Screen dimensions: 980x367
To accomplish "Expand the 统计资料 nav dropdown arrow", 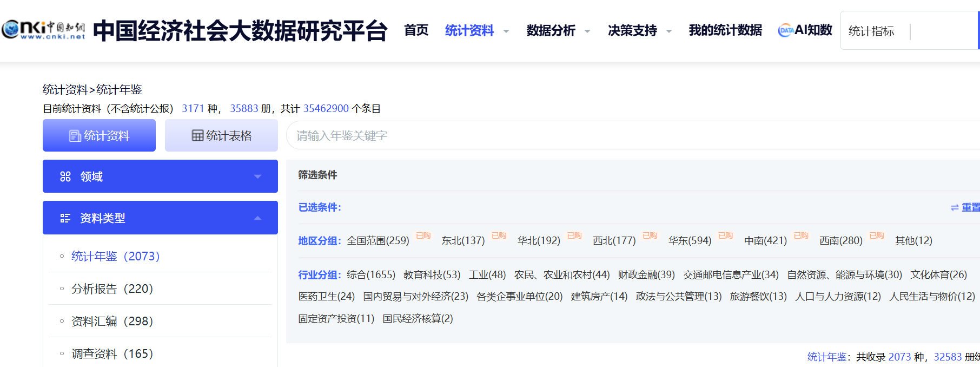I will [x=506, y=31].
